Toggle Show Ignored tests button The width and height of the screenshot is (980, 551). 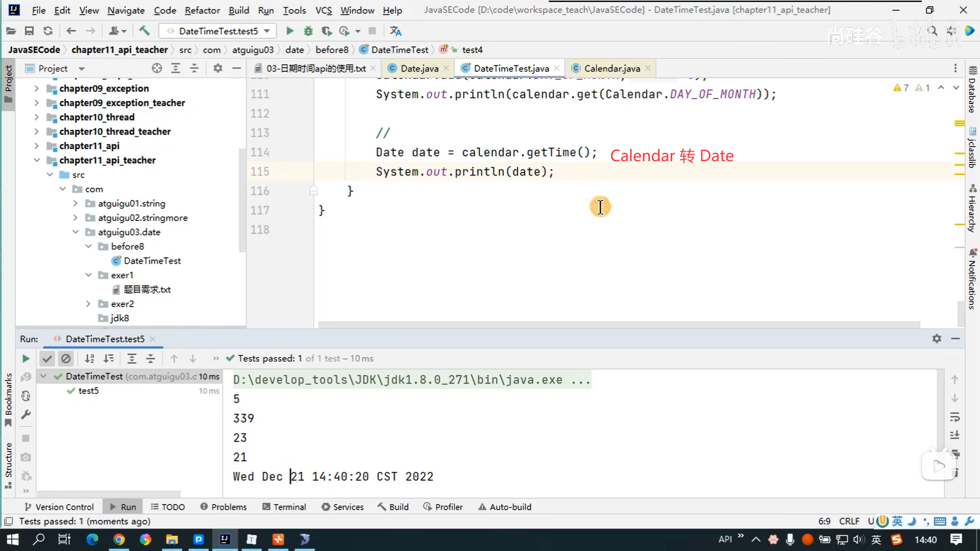(66, 359)
